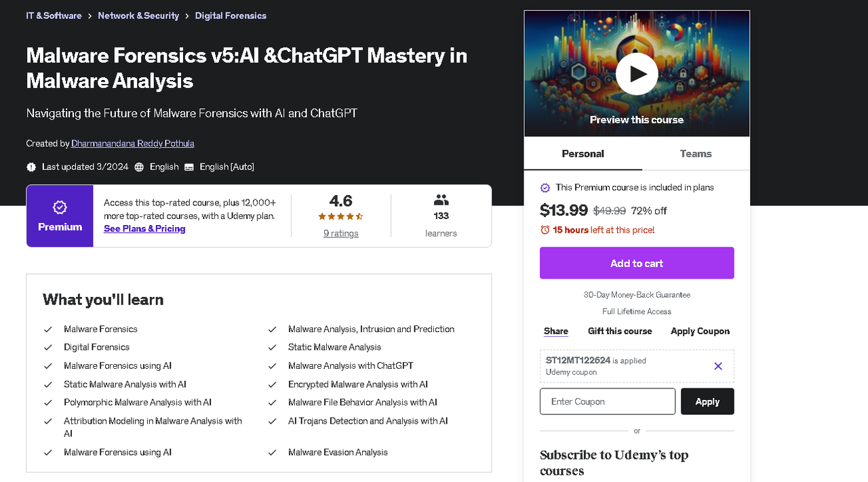Open See Plans & Pricing link

[x=144, y=229]
